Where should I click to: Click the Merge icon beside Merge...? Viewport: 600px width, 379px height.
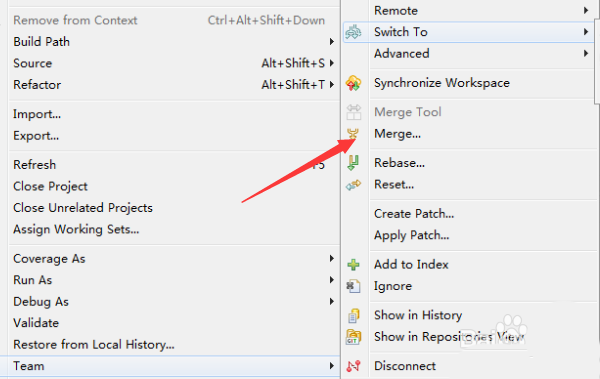353,134
